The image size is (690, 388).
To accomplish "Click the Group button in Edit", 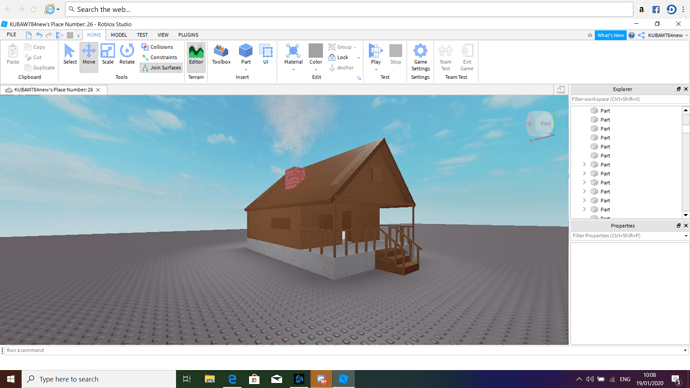I will (x=341, y=47).
